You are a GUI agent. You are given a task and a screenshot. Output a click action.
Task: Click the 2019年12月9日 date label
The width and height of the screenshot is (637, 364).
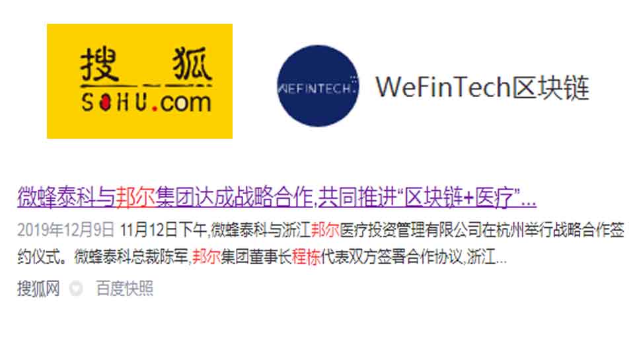click(66, 231)
